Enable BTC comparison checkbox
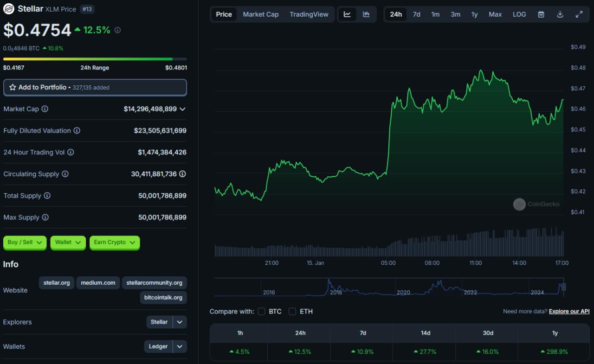This screenshot has height=364, width=594. click(x=261, y=311)
